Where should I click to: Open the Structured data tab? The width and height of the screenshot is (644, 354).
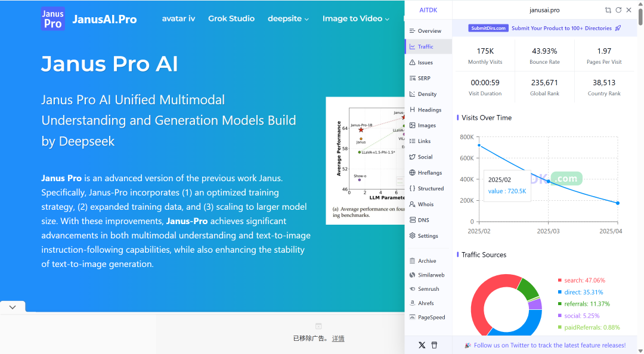click(x=428, y=188)
